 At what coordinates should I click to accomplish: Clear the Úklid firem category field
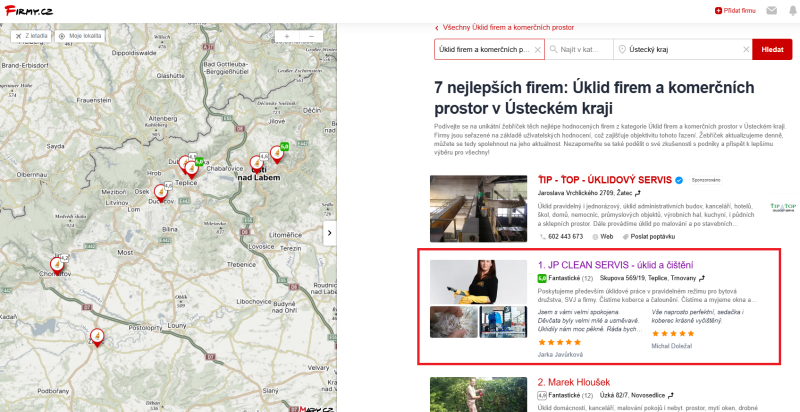click(537, 50)
